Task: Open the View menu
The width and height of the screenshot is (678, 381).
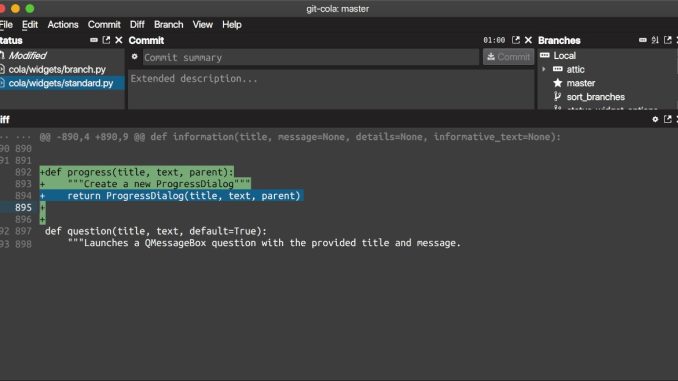Action: pyautogui.click(x=202, y=25)
